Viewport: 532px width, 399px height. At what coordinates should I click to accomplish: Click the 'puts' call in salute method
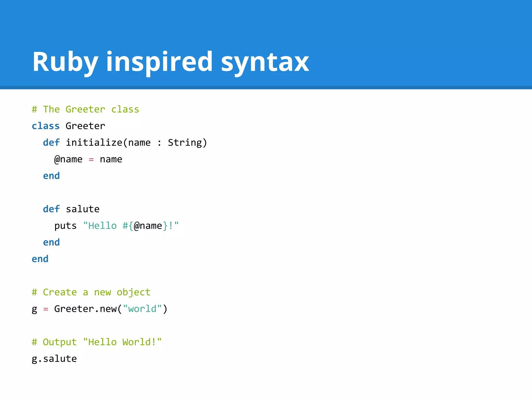click(x=65, y=226)
